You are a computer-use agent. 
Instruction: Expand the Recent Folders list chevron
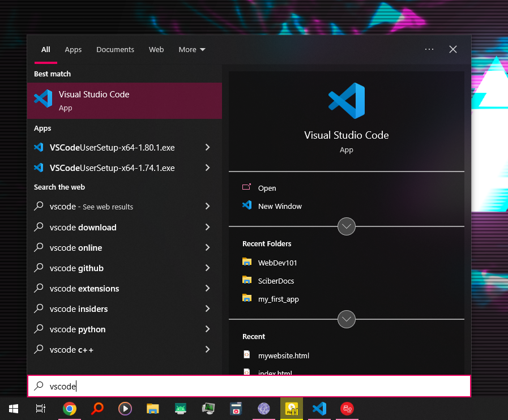(347, 319)
